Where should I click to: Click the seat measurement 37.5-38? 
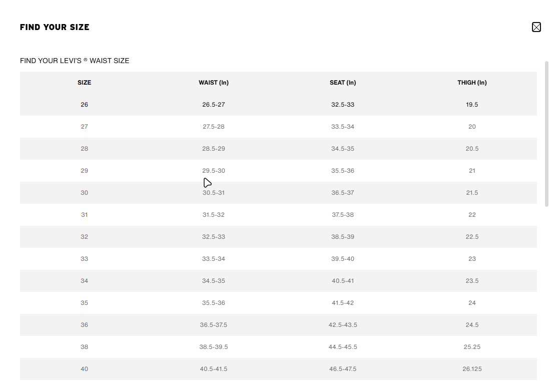(343, 215)
